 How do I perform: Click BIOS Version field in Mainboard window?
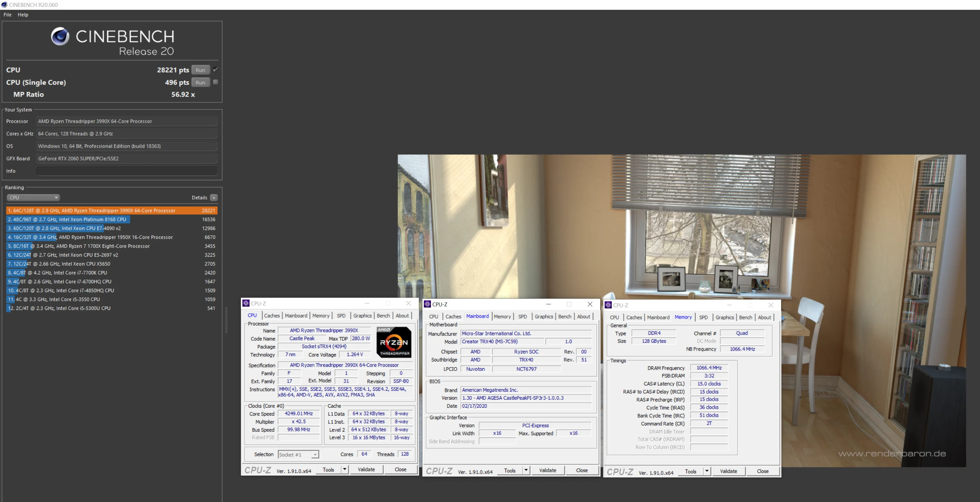[x=527, y=398]
